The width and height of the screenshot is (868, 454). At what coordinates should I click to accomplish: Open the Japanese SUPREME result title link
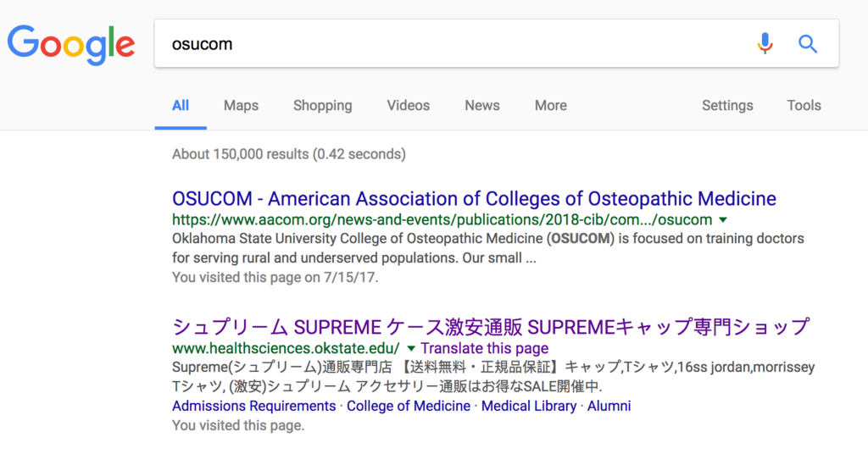[491, 327]
